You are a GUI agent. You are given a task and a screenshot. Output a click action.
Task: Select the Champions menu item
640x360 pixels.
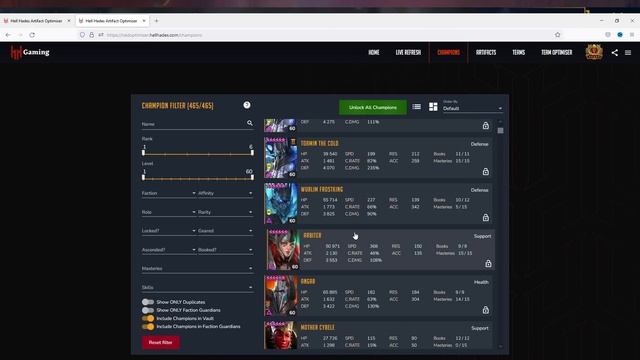pos(448,53)
